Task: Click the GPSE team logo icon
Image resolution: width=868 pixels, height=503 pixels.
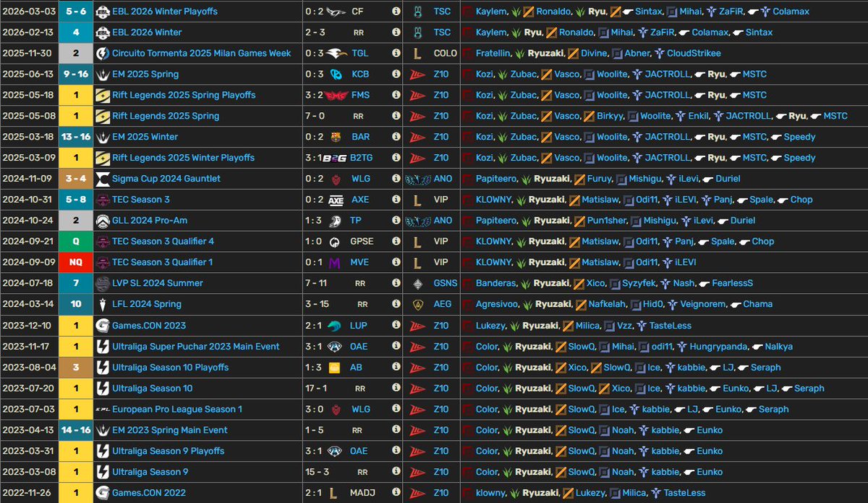Action: pyautogui.click(x=336, y=242)
